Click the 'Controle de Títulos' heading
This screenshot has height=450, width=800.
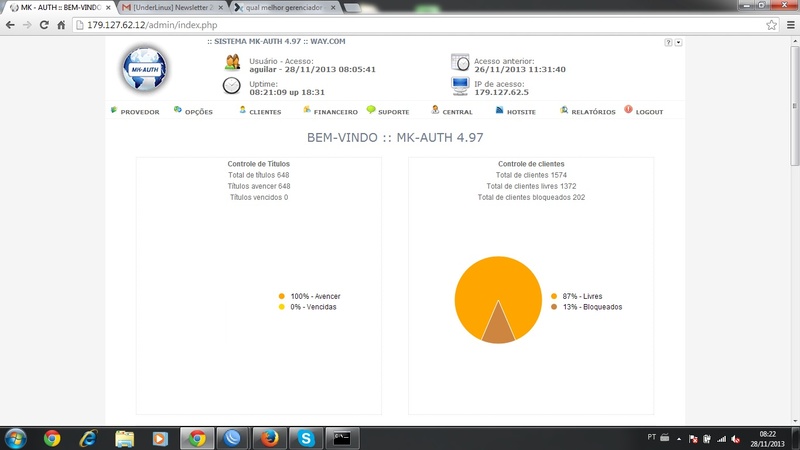click(259, 164)
